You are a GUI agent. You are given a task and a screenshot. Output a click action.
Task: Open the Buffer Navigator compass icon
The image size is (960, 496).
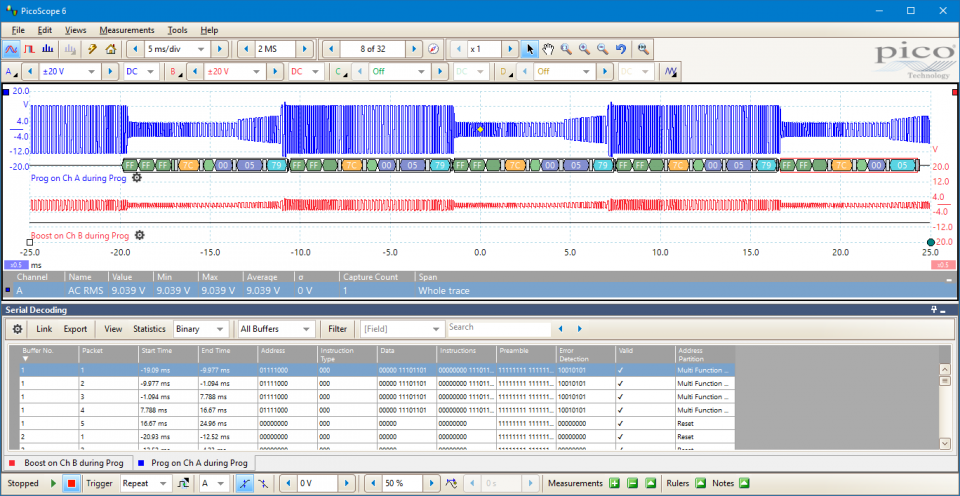coord(433,49)
